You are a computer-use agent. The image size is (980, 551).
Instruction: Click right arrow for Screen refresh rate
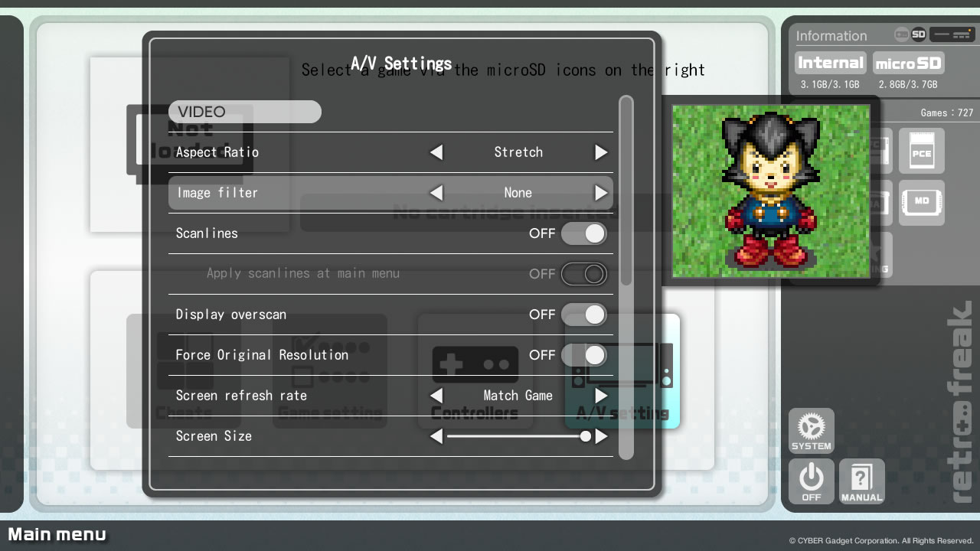601,396
